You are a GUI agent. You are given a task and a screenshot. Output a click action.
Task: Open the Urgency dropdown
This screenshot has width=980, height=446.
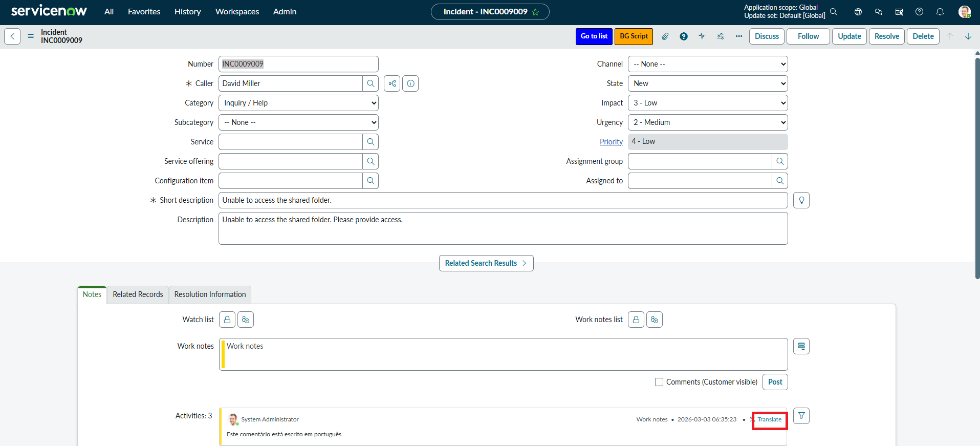(x=708, y=122)
